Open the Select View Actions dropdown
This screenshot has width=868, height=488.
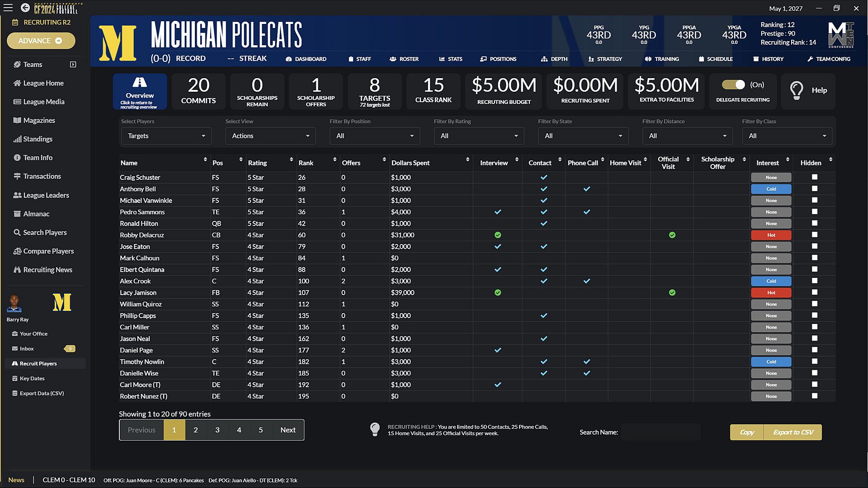click(270, 136)
